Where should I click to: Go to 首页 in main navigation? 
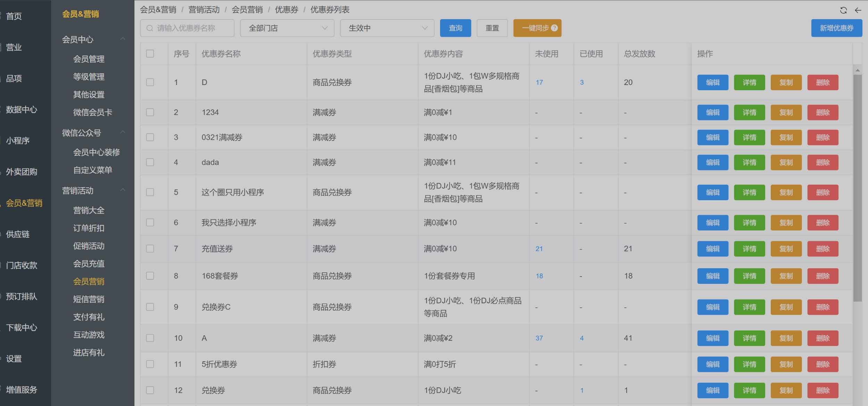click(14, 16)
